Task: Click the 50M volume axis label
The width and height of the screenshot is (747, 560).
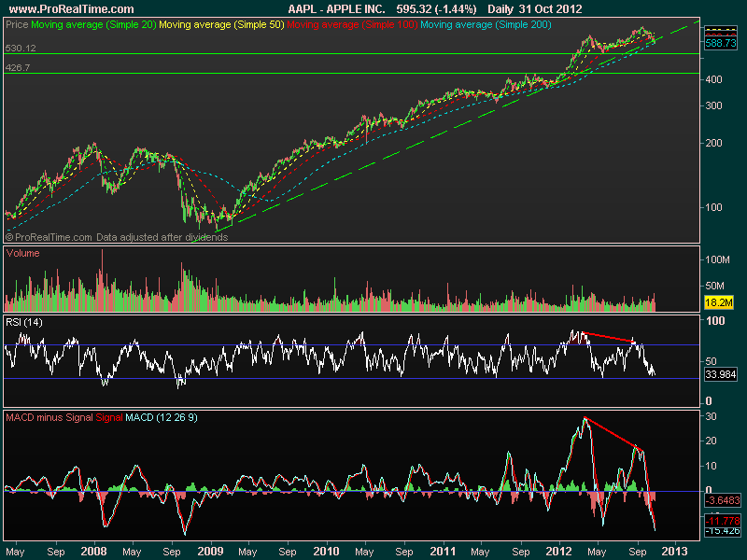Action: point(714,286)
